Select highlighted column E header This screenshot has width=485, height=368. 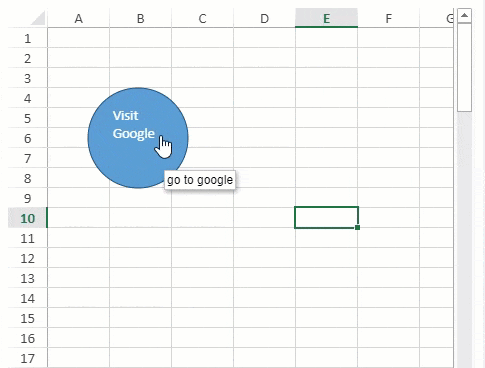[x=326, y=18]
